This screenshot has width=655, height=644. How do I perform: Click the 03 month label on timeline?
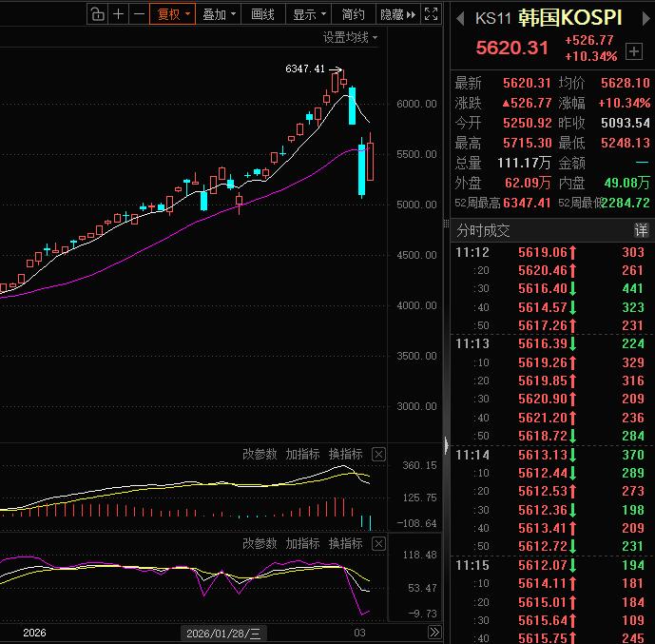pyautogui.click(x=359, y=633)
